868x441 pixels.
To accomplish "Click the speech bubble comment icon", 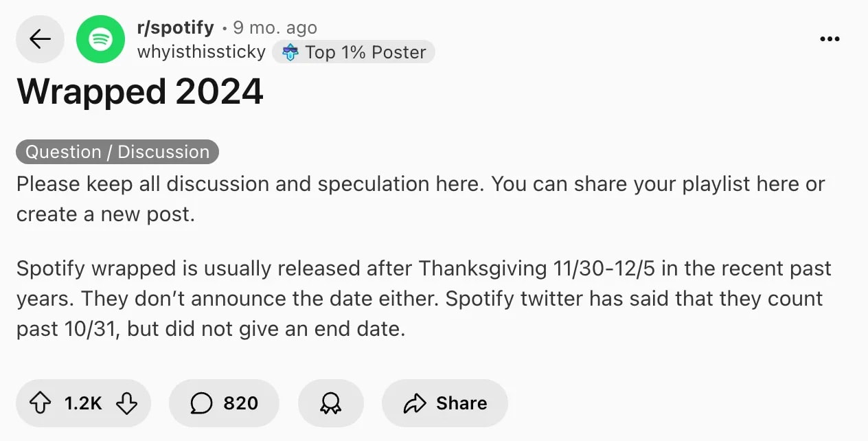I will tap(201, 403).
